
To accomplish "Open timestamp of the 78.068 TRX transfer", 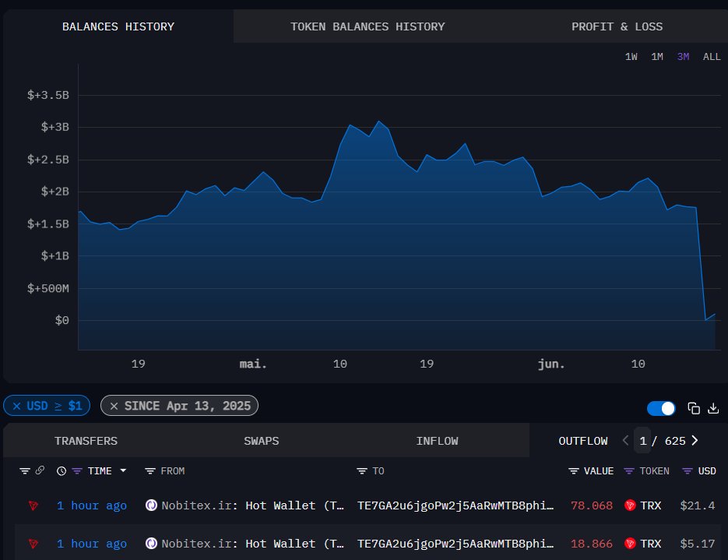I will tap(91, 505).
